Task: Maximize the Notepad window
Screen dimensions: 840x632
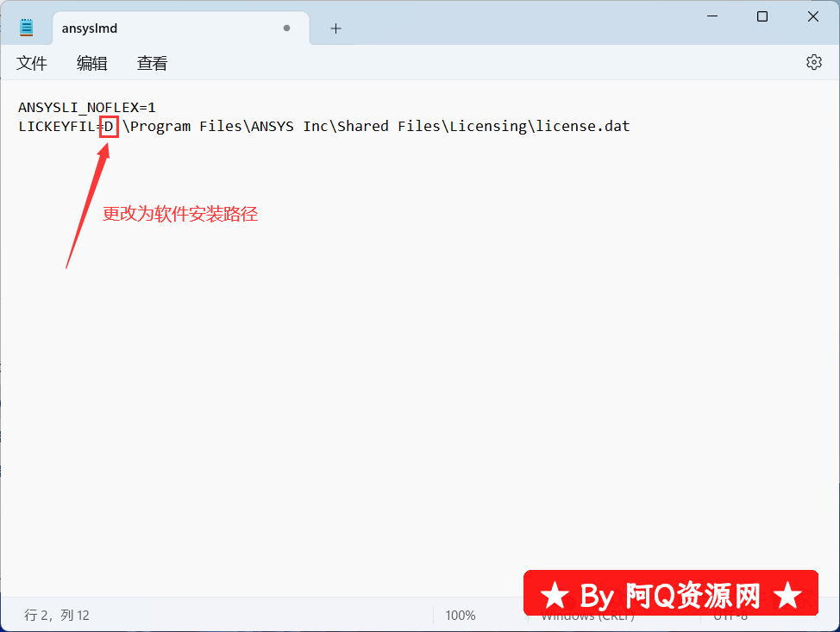Action: (762, 16)
